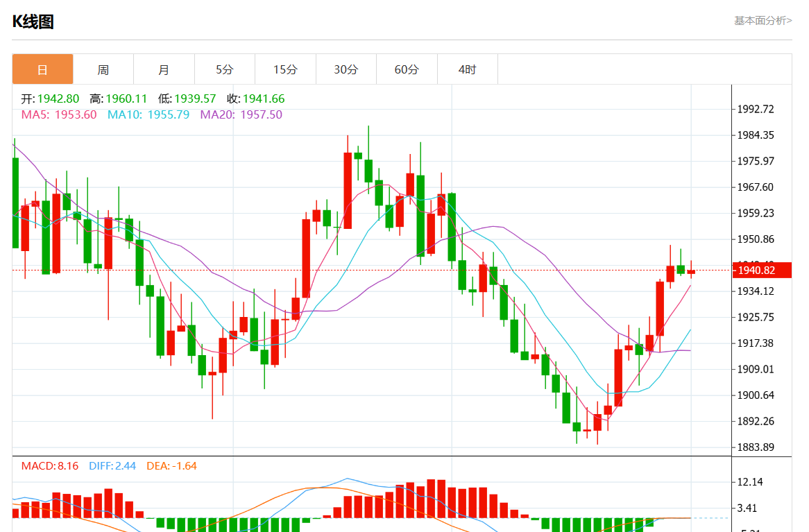Click the DEA: -1.64 indicator label
The height and width of the screenshot is (532, 809).
pos(172,466)
